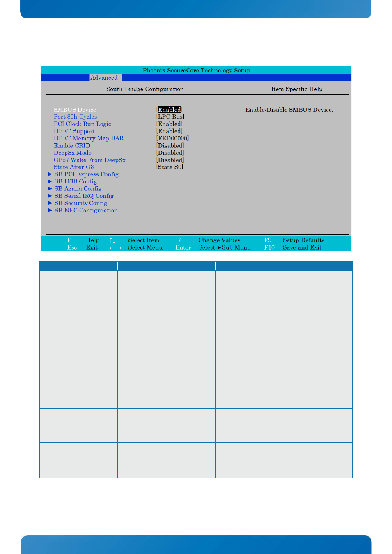The height and width of the screenshot is (554, 392).
Task: Click the Enable/Disable SMBUS Device help text
Action: pos(289,110)
